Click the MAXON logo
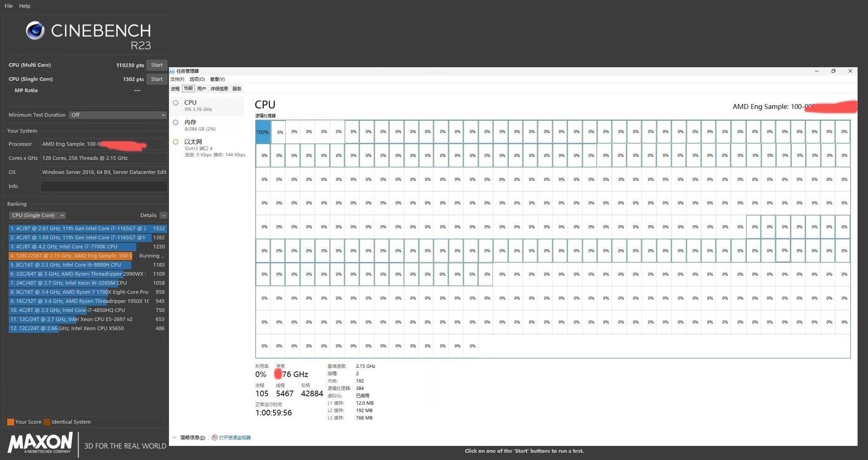Screen dimensions: 868x460 coord(40,443)
